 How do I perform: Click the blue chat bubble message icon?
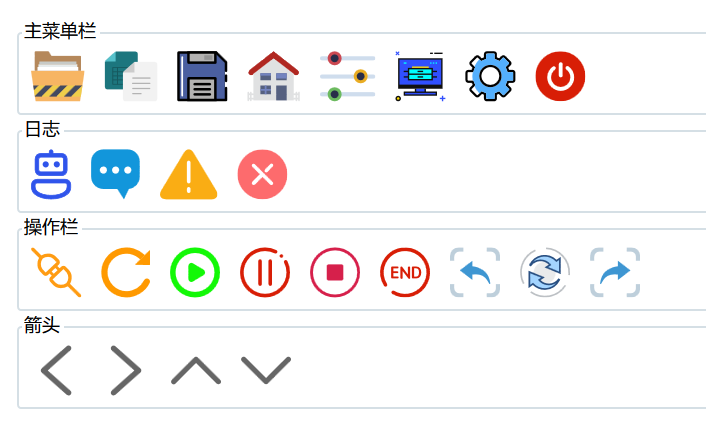115,174
